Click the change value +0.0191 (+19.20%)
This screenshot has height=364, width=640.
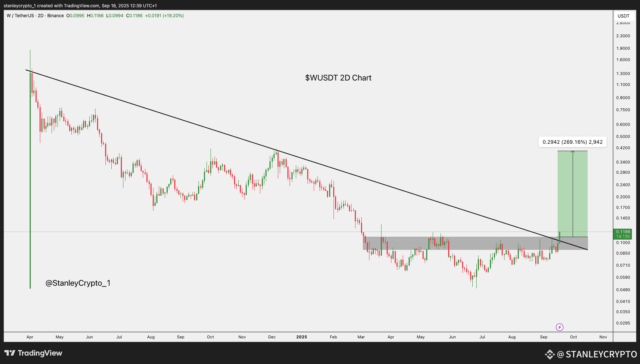[x=164, y=16]
